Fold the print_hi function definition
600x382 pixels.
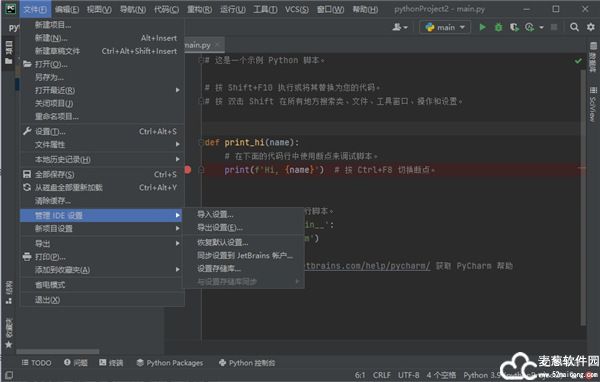pyautogui.click(x=201, y=142)
